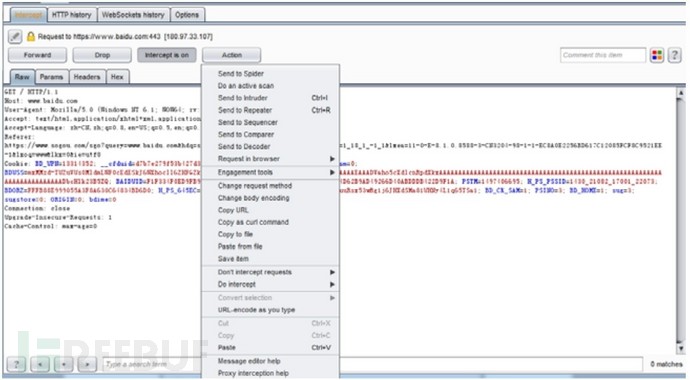Choose 'Send to Sequencer'

point(271,122)
